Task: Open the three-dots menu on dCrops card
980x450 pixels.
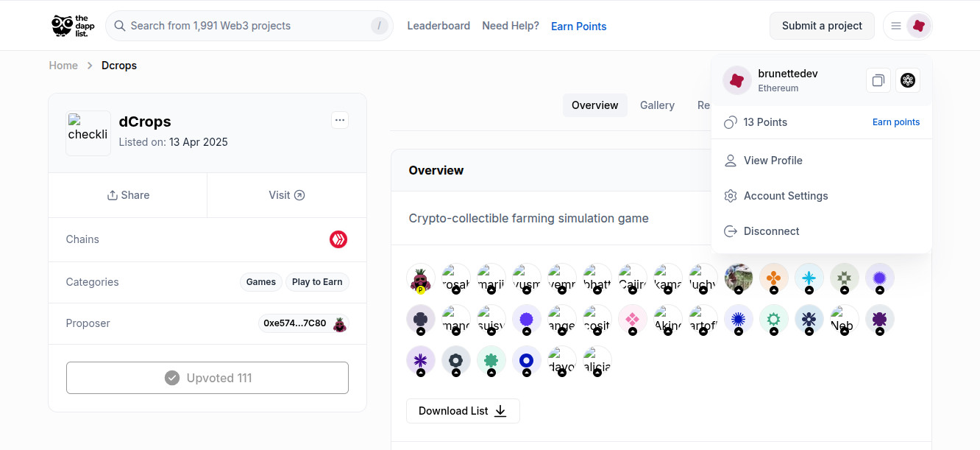Action: coord(339,119)
